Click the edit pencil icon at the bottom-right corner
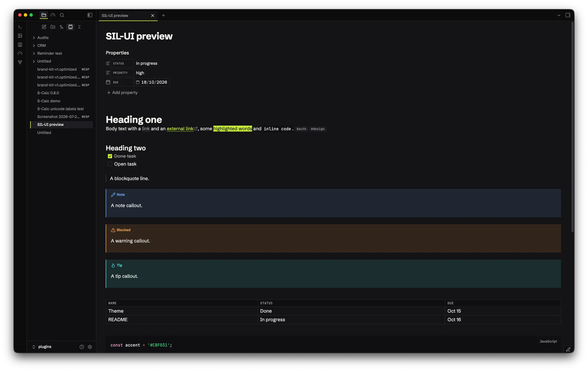Viewport: 588px width, 371px height. click(568, 349)
